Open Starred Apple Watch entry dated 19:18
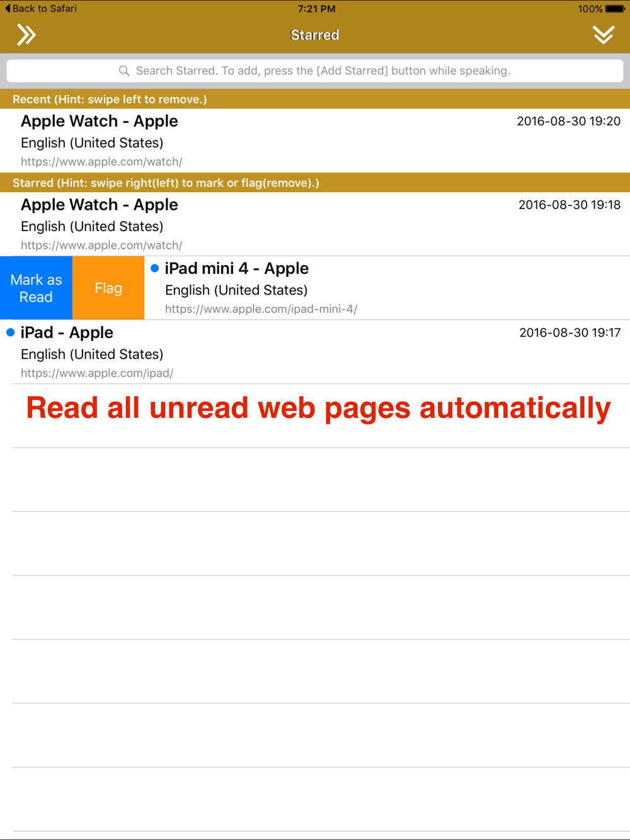Screen dimensions: 630x840 (x=315, y=224)
